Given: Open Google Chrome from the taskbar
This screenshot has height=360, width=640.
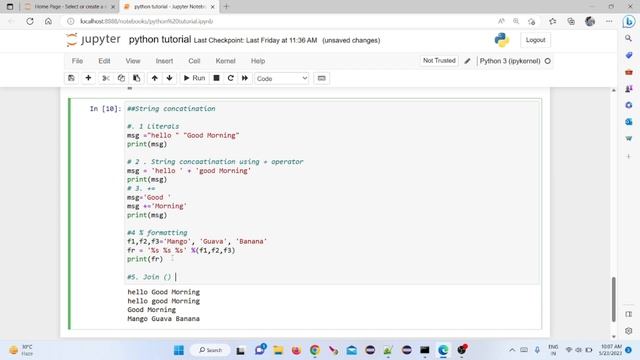Looking at the screenshot, I should (x=315, y=350).
